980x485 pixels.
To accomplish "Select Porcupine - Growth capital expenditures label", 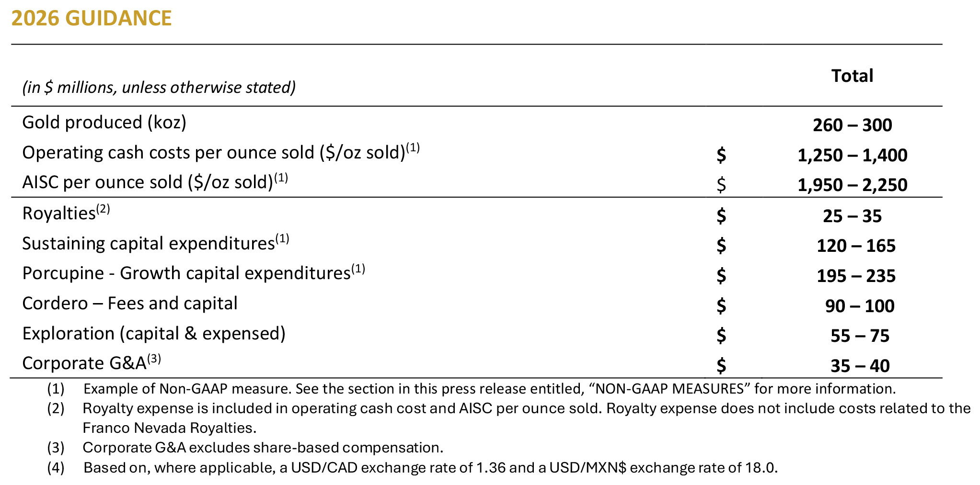I will pos(186,273).
